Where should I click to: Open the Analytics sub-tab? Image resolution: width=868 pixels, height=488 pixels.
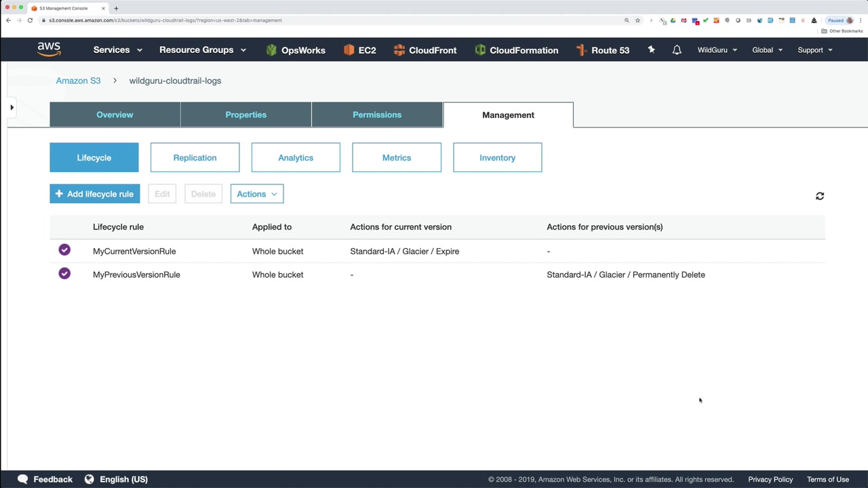pos(296,157)
